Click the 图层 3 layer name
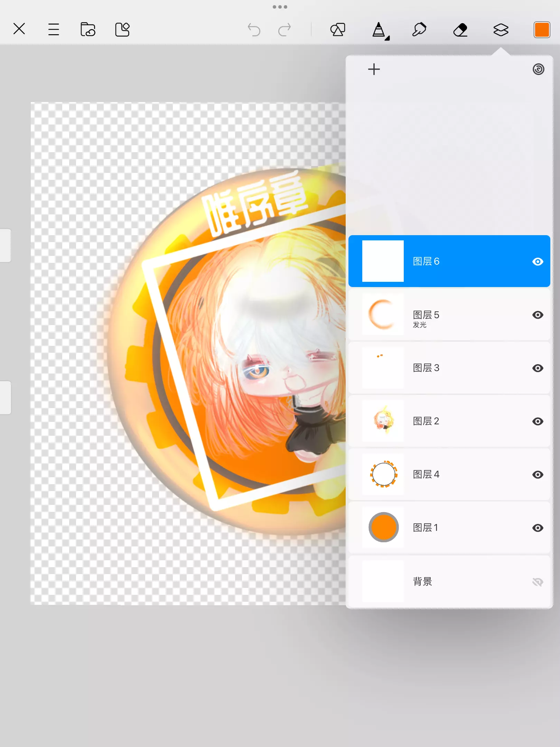560x747 pixels. coord(426,368)
